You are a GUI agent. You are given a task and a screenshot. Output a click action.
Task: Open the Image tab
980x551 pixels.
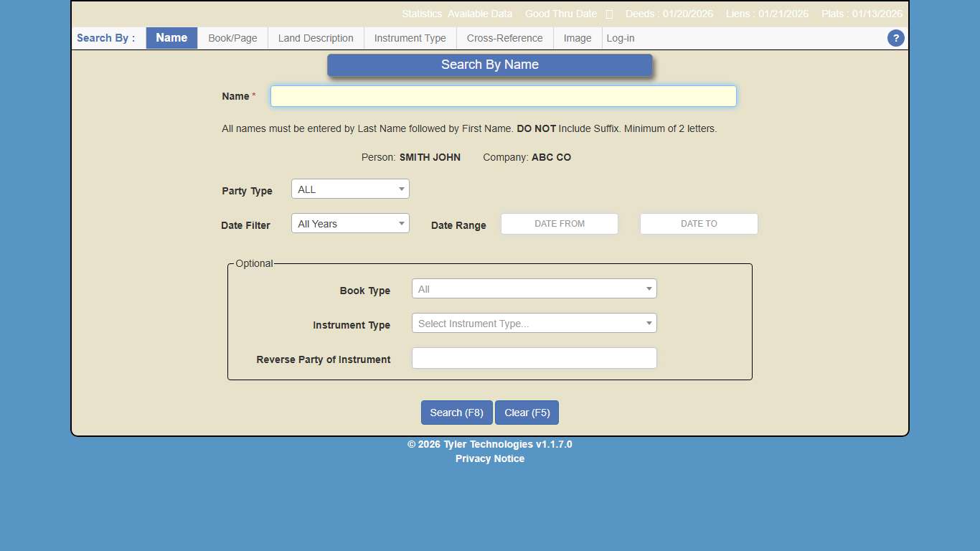click(x=577, y=38)
